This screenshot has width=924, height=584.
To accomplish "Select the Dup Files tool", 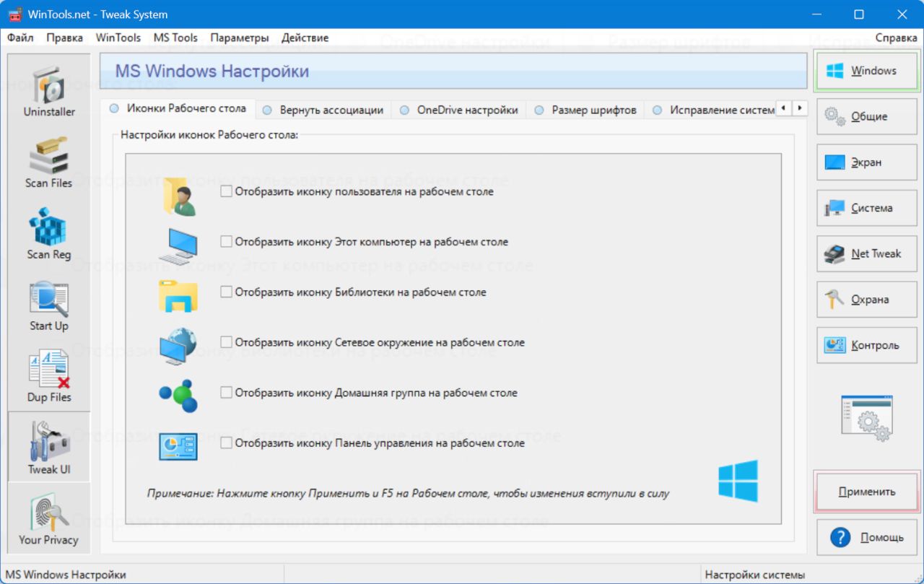I will 49,374.
